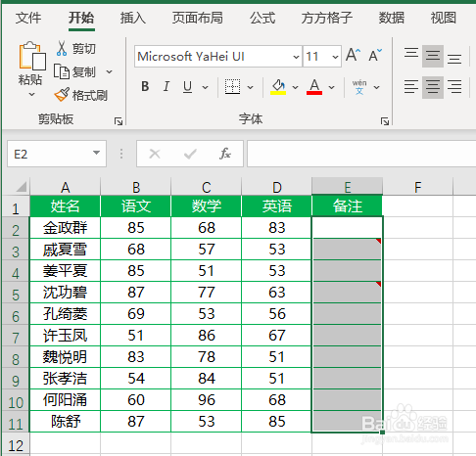Apply yellow fill color bucket
This screenshot has width=476, height=456.
click(x=278, y=87)
